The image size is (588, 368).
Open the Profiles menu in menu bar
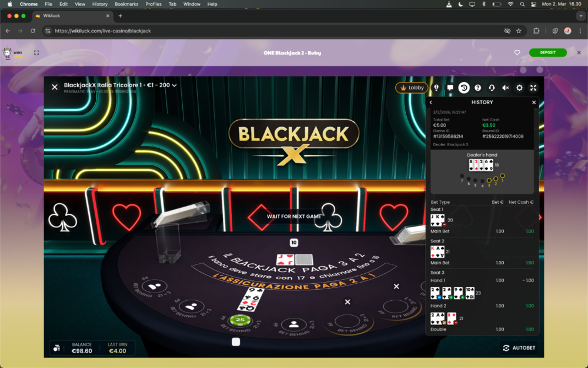(153, 4)
